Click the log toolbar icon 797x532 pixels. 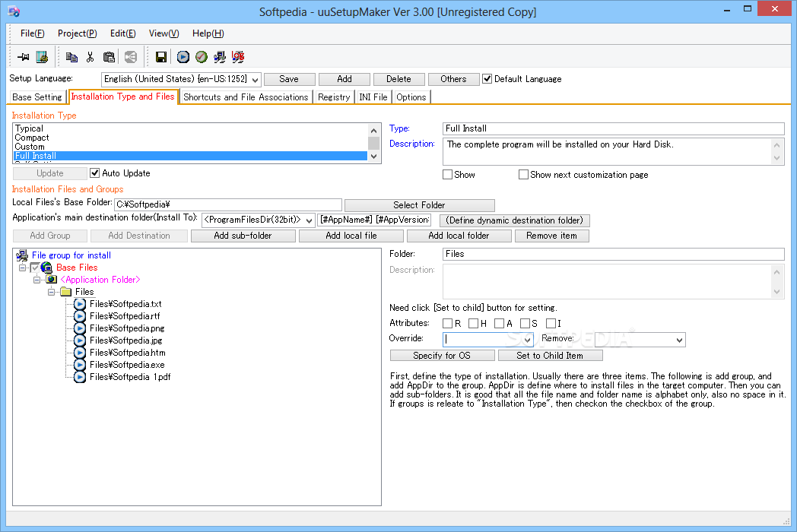pyautogui.click(x=238, y=57)
